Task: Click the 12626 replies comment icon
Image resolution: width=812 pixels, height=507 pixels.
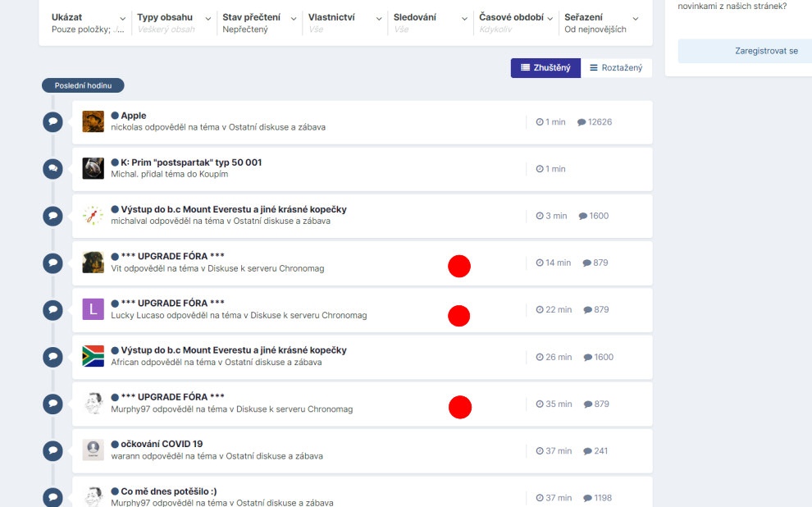Action: click(x=582, y=122)
